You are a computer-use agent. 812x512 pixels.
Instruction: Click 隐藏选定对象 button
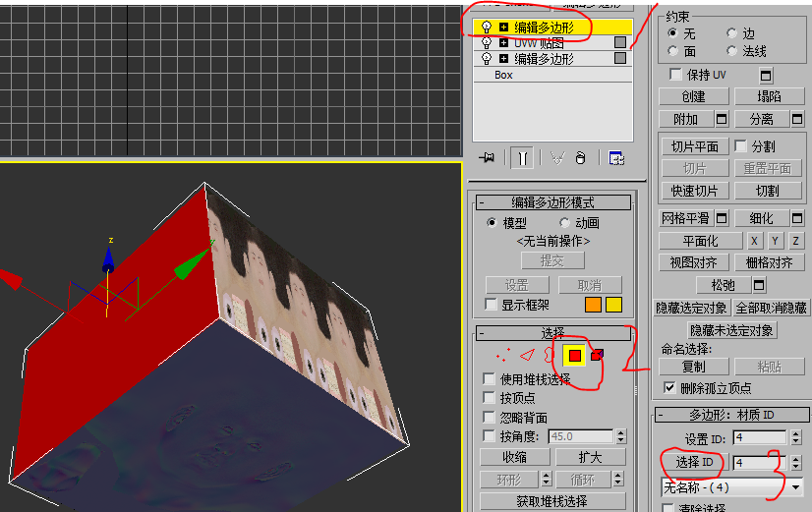tap(691, 308)
